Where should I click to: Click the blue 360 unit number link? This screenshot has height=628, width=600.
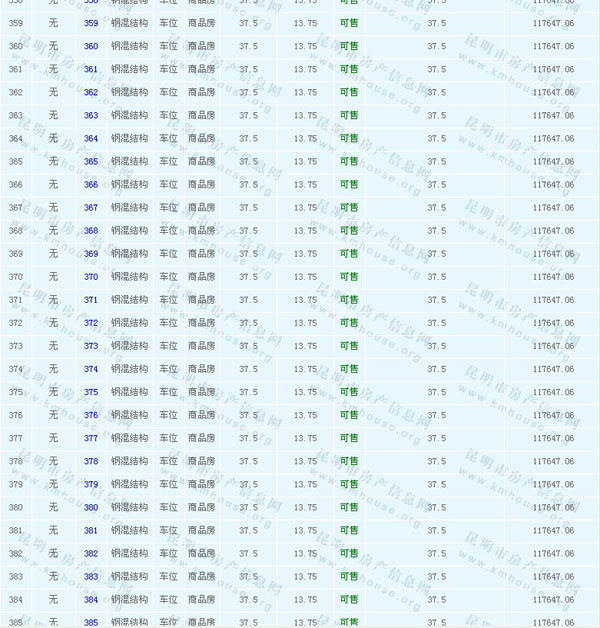coord(91,46)
